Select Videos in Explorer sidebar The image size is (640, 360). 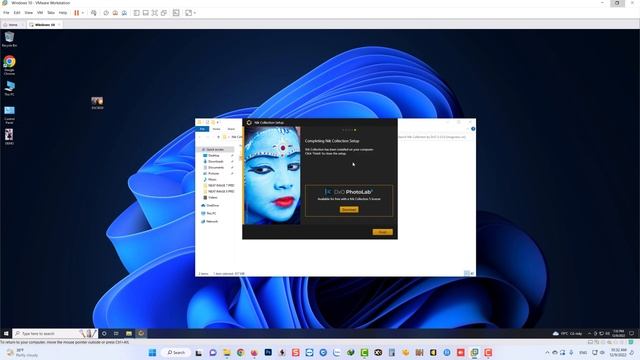point(213,198)
